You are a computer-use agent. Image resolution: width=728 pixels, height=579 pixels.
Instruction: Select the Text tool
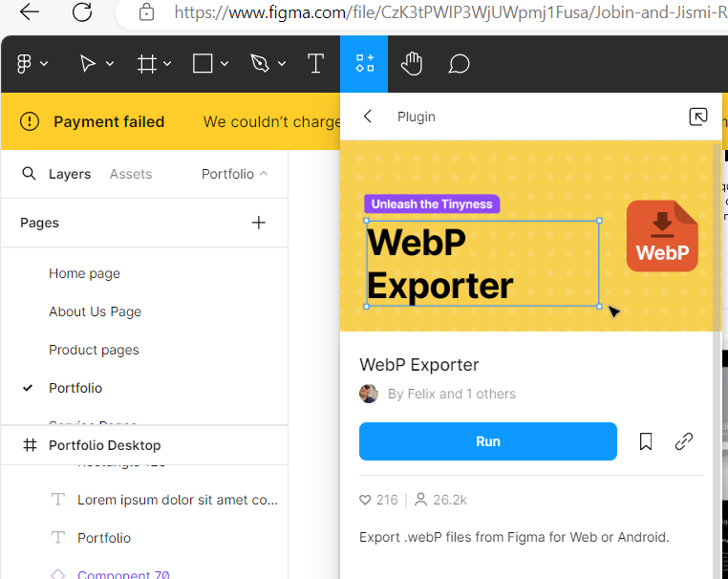coord(315,64)
